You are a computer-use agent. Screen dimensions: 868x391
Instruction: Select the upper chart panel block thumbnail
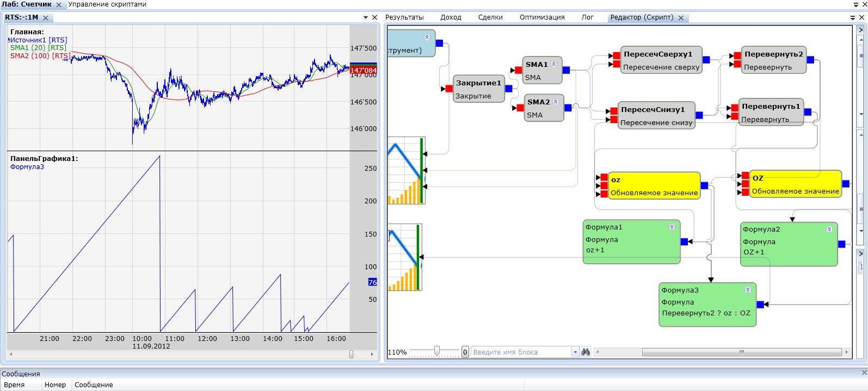click(407, 171)
